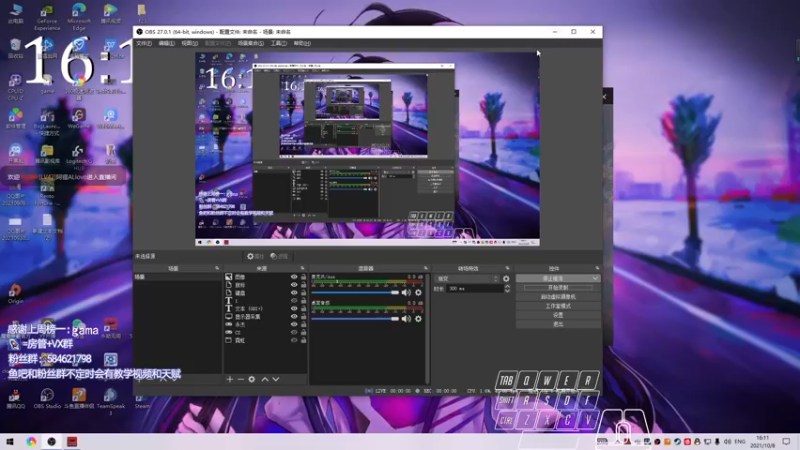
Task: Click the OBS preview canvas
Action: click(x=367, y=149)
